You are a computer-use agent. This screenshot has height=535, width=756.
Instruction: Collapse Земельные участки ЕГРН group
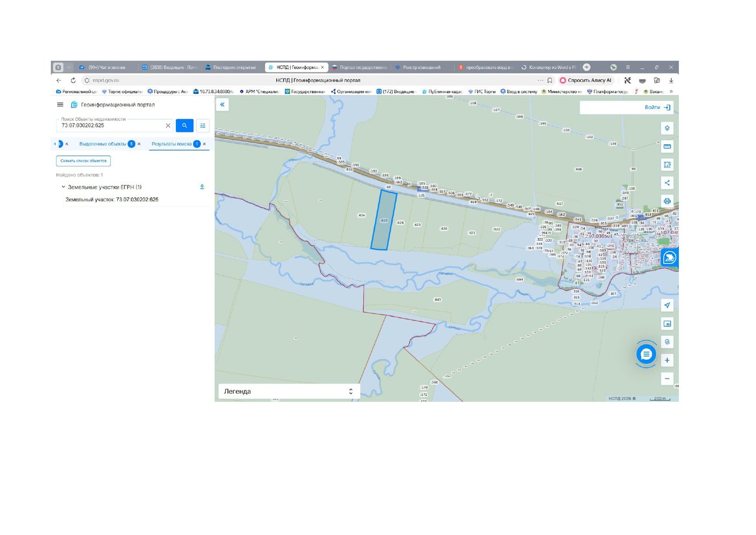[63, 187]
